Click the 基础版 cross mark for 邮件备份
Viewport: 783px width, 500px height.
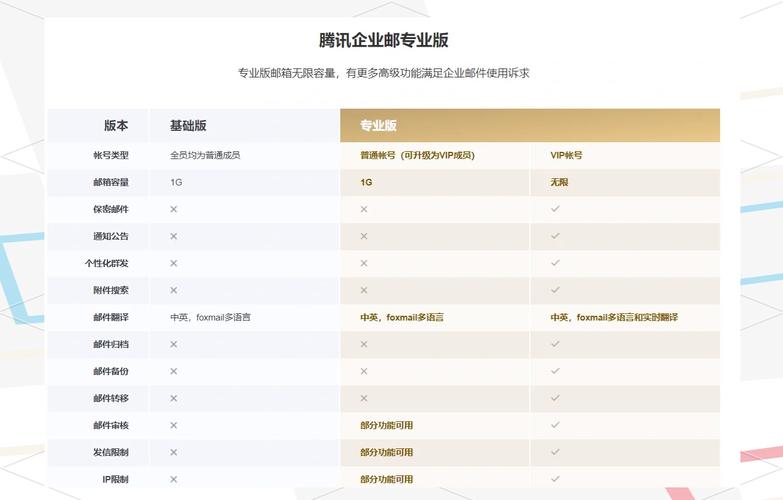[x=174, y=371]
